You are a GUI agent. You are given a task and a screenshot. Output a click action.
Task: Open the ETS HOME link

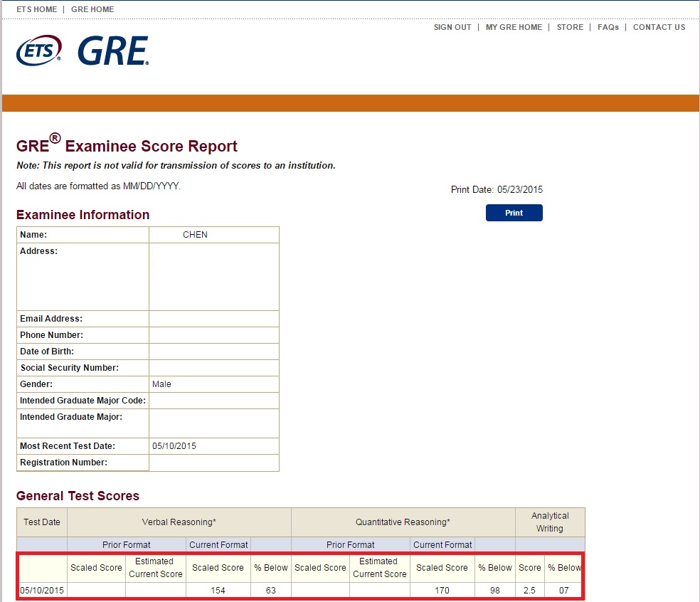click(x=36, y=9)
